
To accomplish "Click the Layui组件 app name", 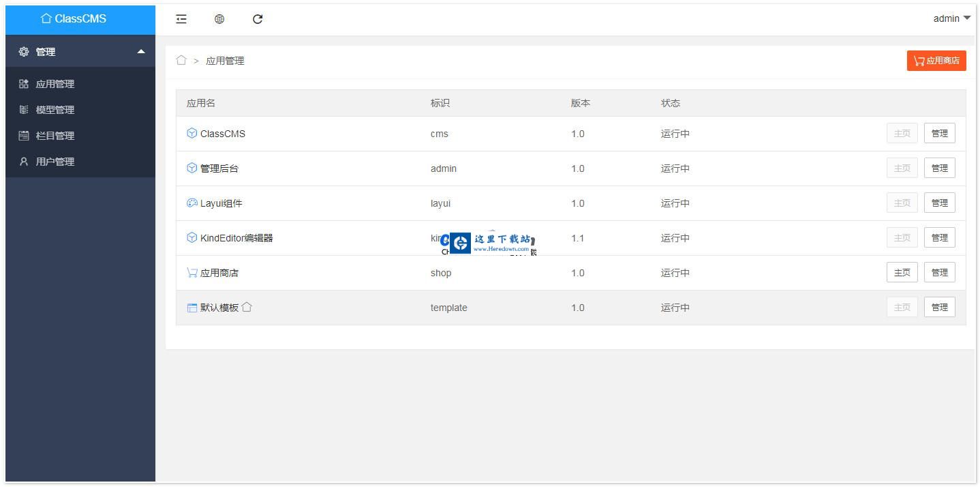I will click(221, 203).
